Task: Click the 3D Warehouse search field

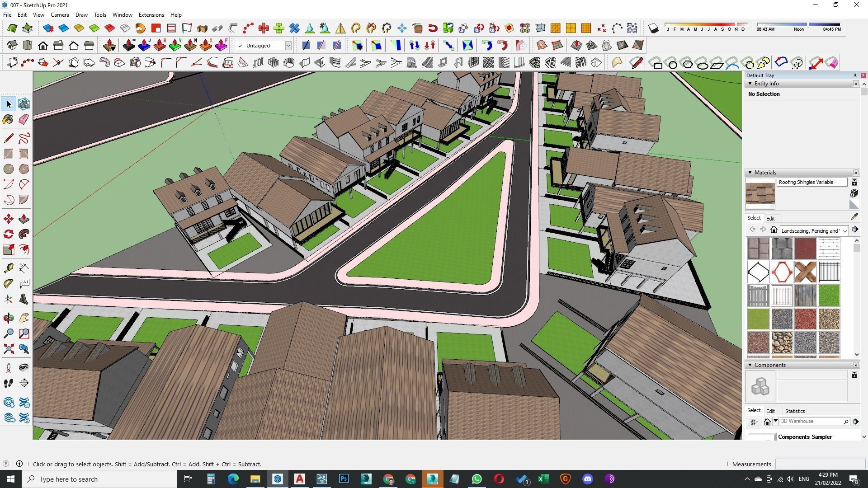Action: pos(810,421)
